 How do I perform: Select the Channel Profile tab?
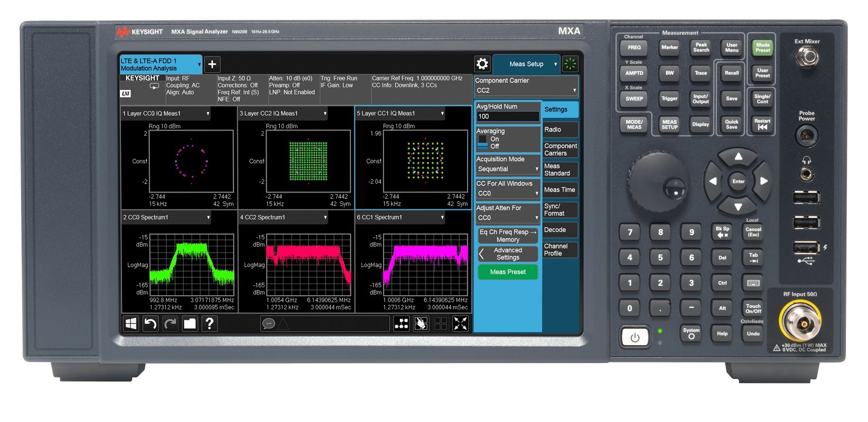coord(560,250)
